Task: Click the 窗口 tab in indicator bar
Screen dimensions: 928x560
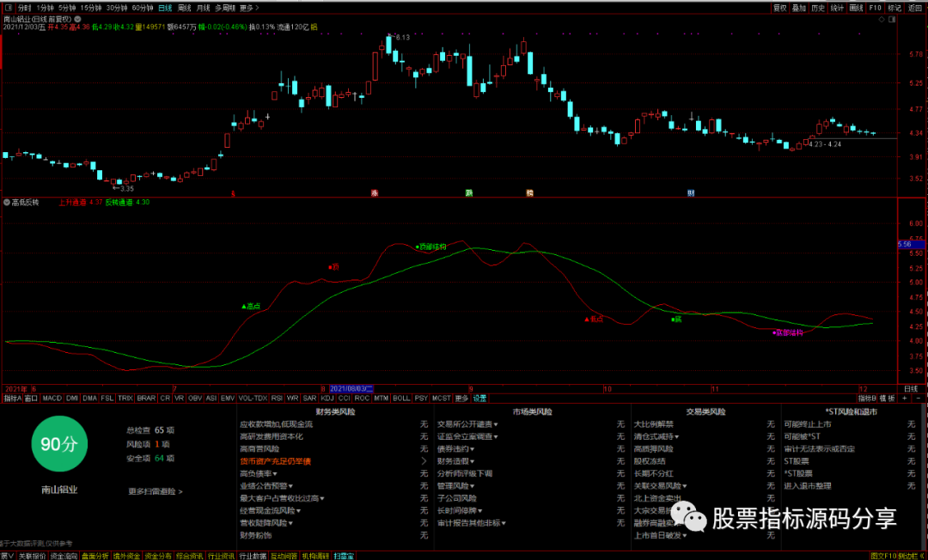Action: click(x=32, y=399)
